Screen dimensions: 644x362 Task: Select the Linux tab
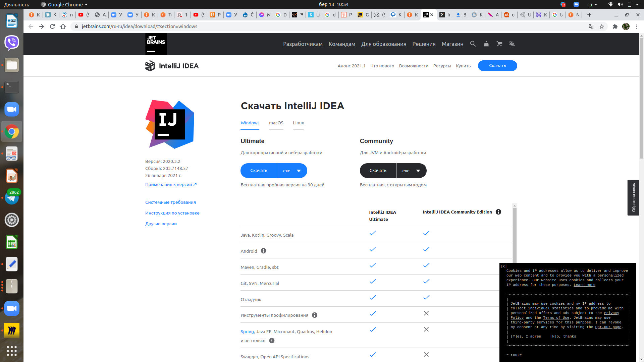(299, 123)
